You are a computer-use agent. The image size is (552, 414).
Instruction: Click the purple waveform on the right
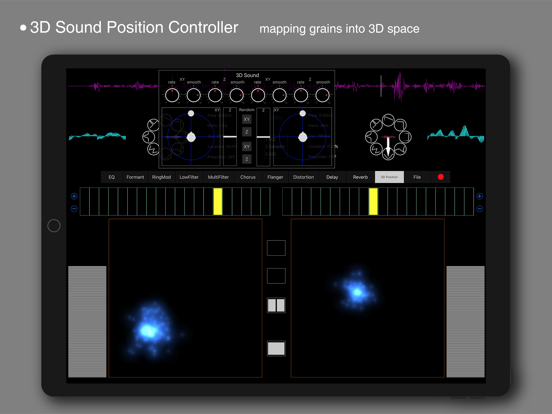pyautogui.click(x=410, y=86)
